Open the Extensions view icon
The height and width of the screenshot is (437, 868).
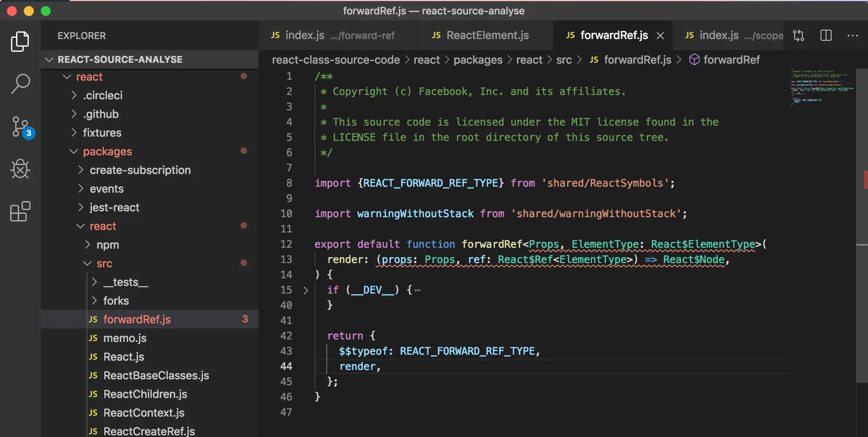[x=20, y=211]
